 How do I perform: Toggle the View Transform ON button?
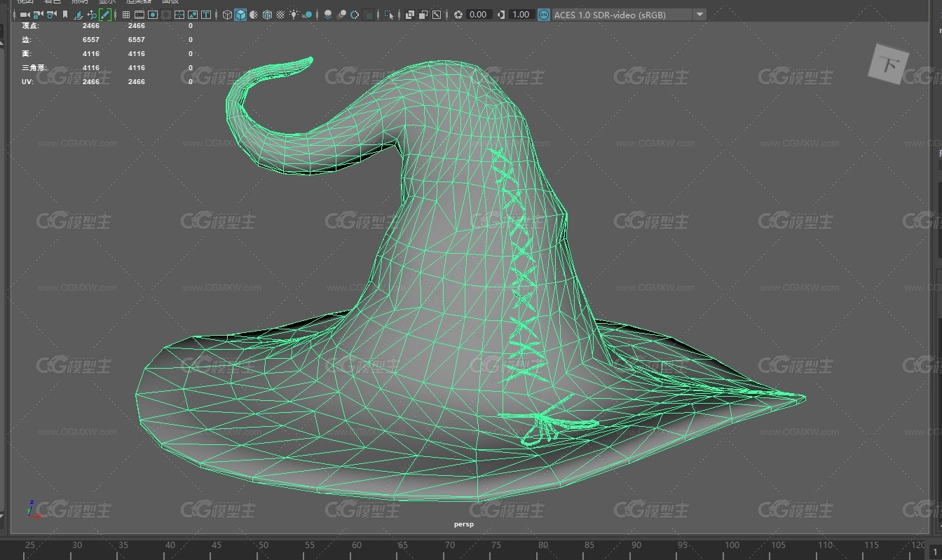pos(544,14)
